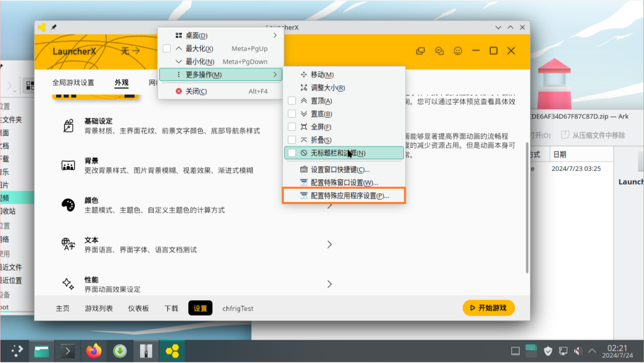Open the 文本 language icon
Image resolution: width=644 pixels, height=363 pixels.
click(x=68, y=244)
